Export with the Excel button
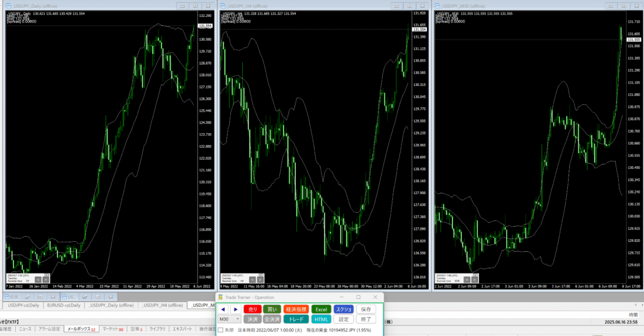Viewport: 644px width, 336px height. click(321, 310)
